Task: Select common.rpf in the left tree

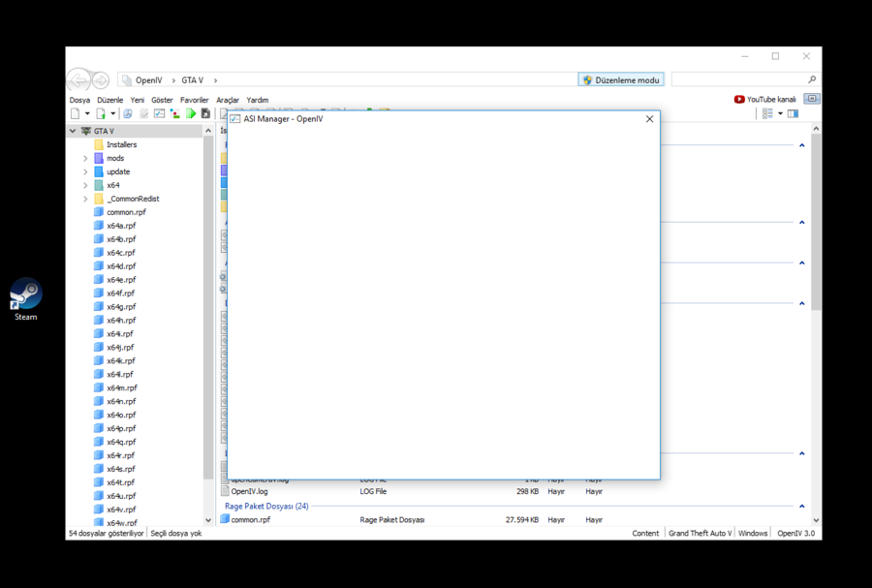Action: 120,212
